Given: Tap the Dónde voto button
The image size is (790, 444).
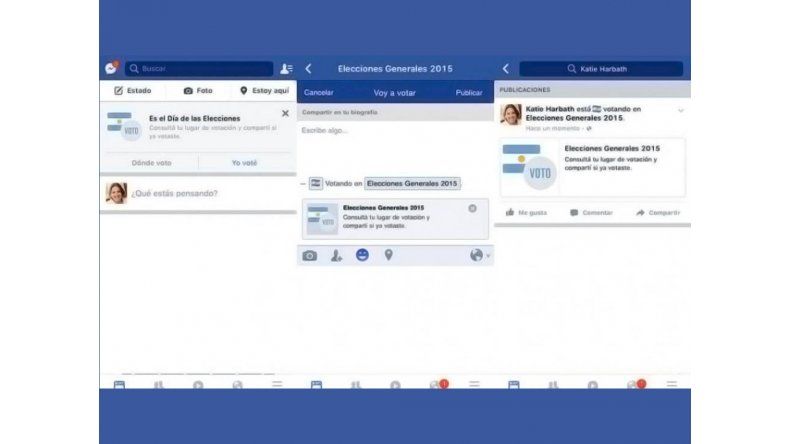Looking at the screenshot, I should (x=151, y=163).
